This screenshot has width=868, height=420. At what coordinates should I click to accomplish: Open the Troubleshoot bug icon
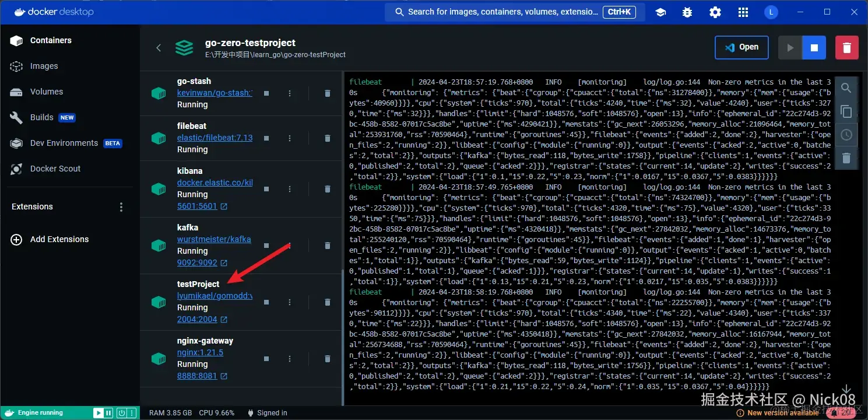688,12
